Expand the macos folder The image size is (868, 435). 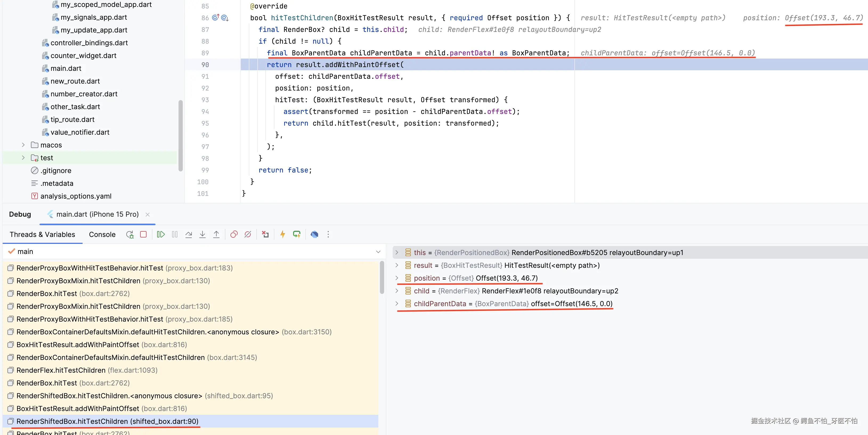point(23,145)
